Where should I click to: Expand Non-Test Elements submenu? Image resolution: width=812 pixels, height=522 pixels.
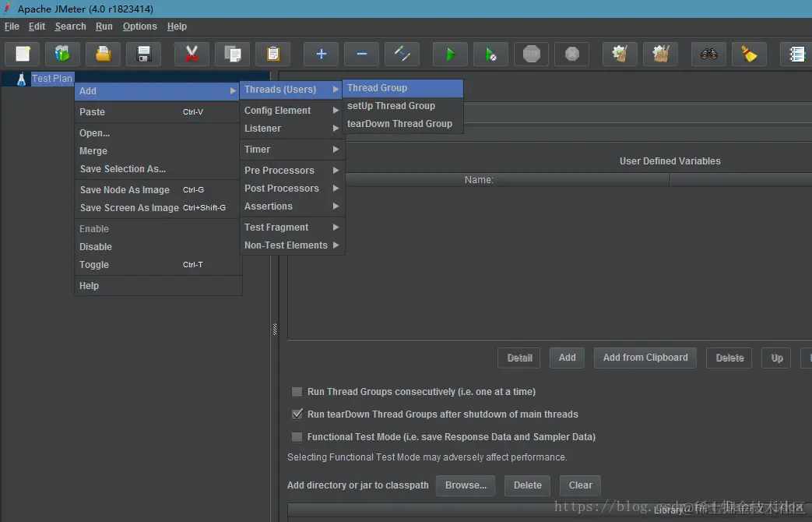coord(291,245)
